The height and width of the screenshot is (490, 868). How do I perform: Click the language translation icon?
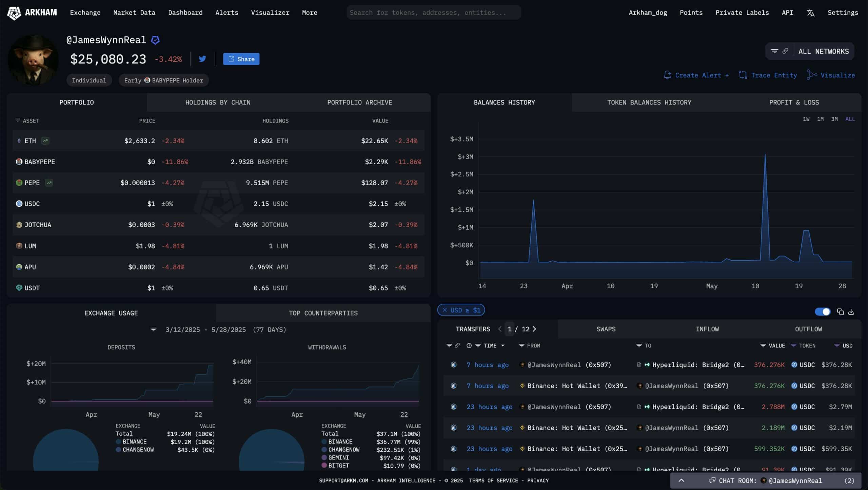tap(810, 13)
